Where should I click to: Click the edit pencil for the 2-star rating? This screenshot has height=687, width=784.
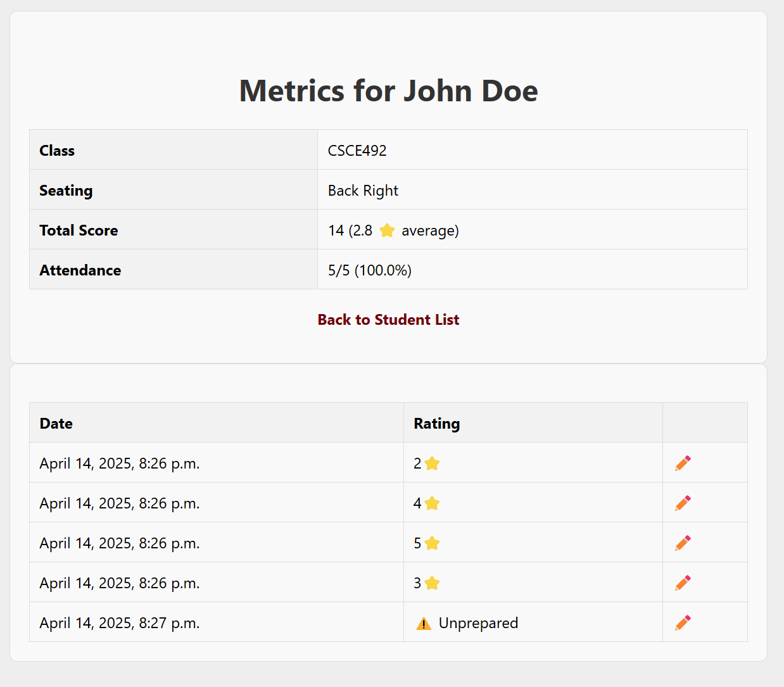[x=683, y=463]
